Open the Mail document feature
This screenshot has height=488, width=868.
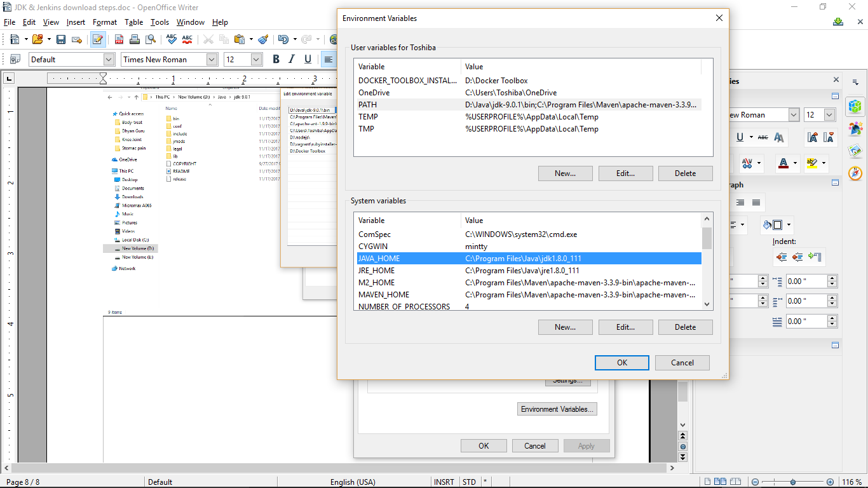76,39
